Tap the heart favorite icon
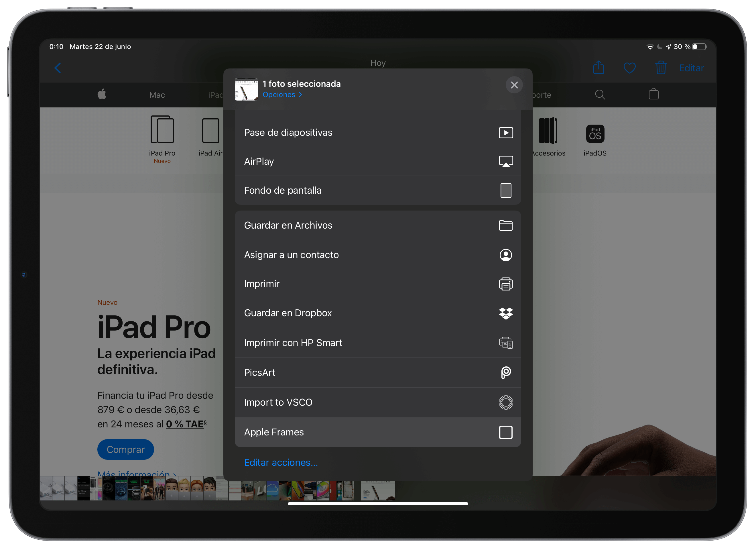The height and width of the screenshot is (550, 756). pyautogui.click(x=629, y=68)
